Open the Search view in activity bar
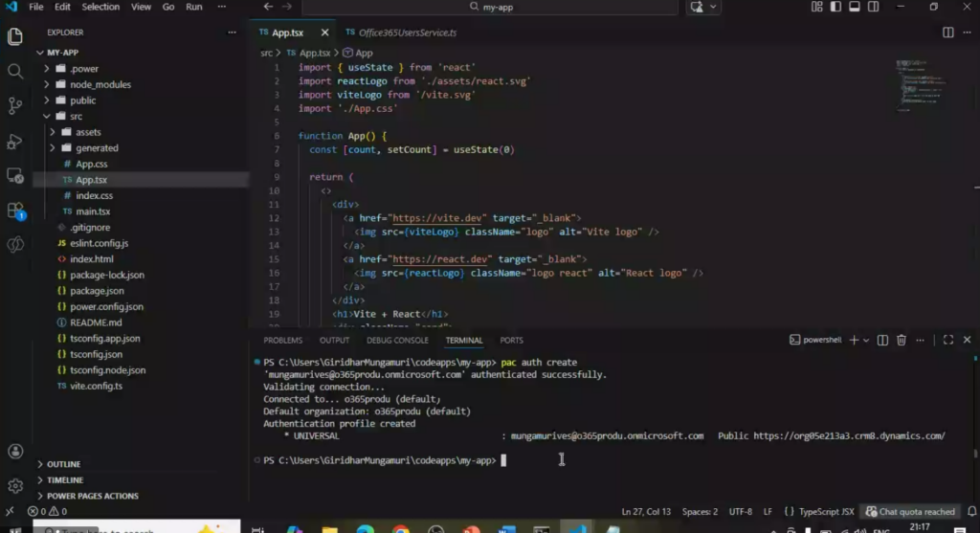 (x=15, y=72)
